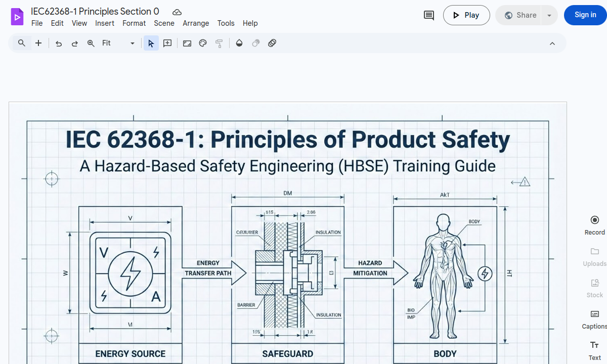Undo the last action
Image resolution: width=607 pixels, height=364 pixels.
tap(59, 43)
